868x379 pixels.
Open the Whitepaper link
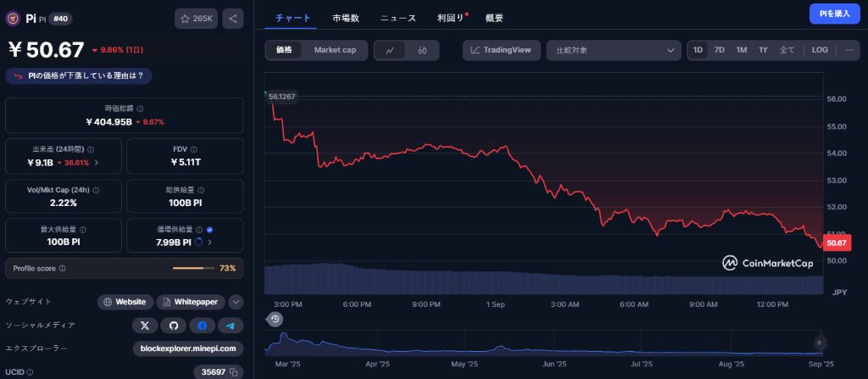(x=191, y=302)
